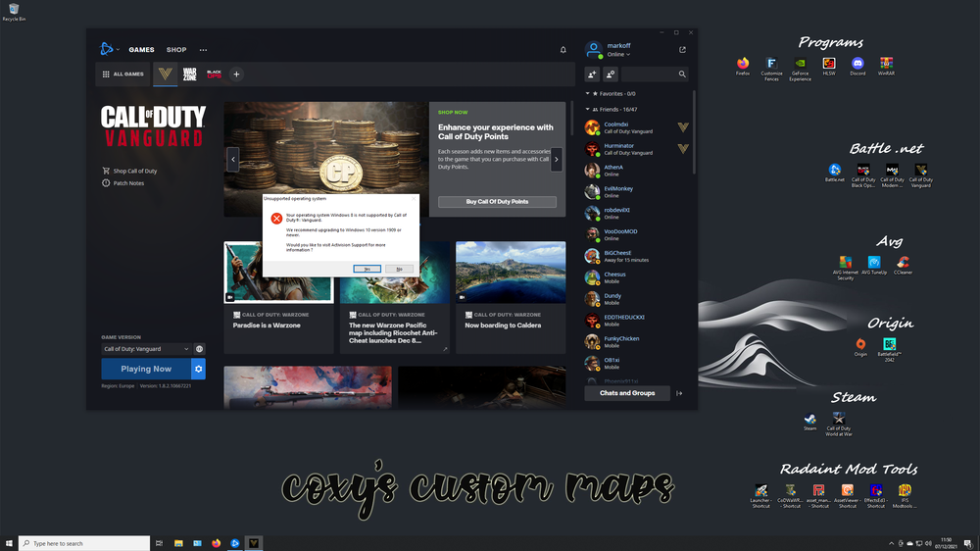Open the three-dots more menu
This screenshot has width=980, height=551.
[203, 49]
